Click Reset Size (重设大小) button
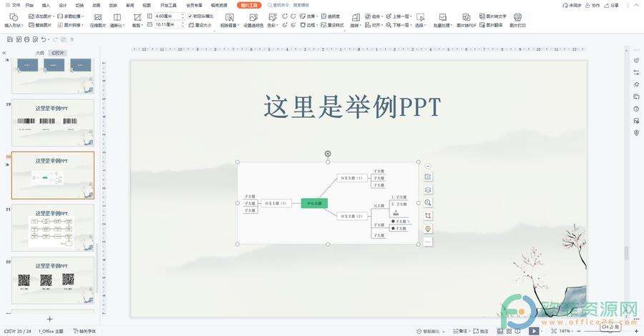 point(200,25)
